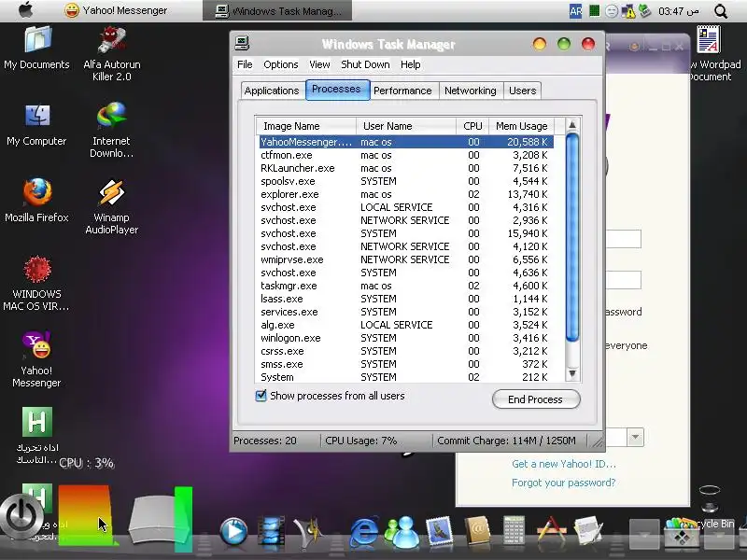Click the Yahoo smiley face tray icon
This screenshot has width=747, height=560.
click(612, 11)
